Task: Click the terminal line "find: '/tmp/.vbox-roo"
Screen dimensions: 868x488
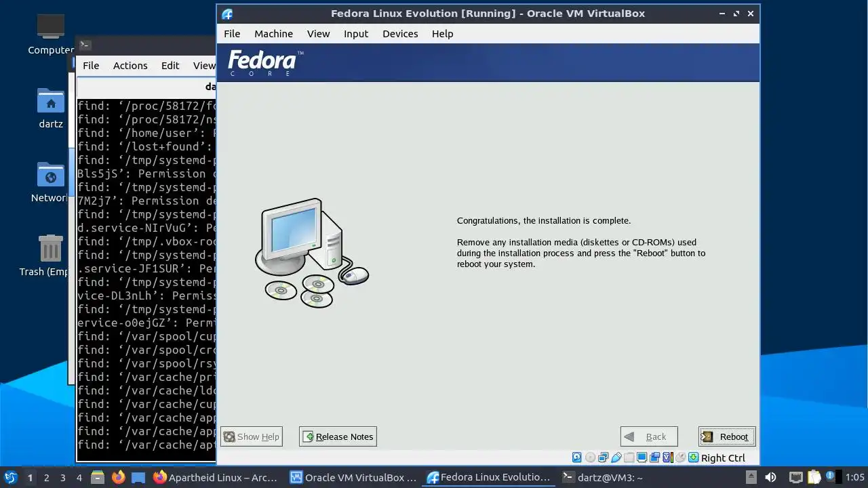Action: (146, 241)
